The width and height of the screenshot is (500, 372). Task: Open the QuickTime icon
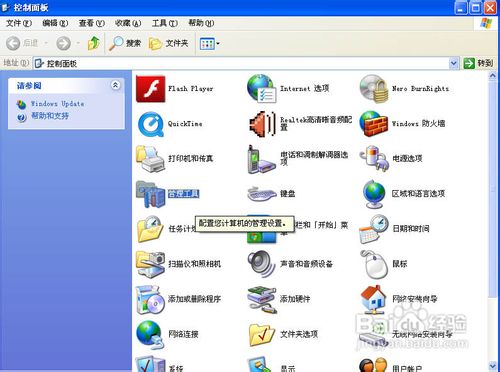point(150,124)
